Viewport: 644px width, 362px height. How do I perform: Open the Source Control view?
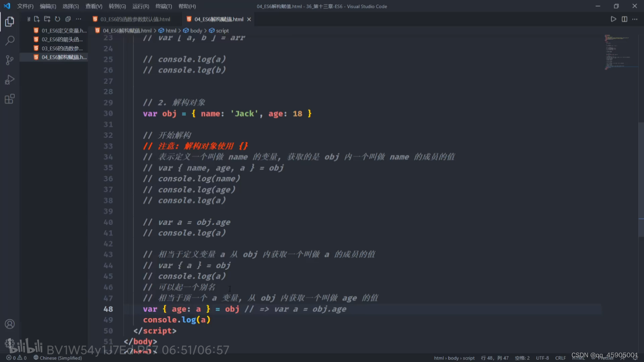(x=10, y=60)
